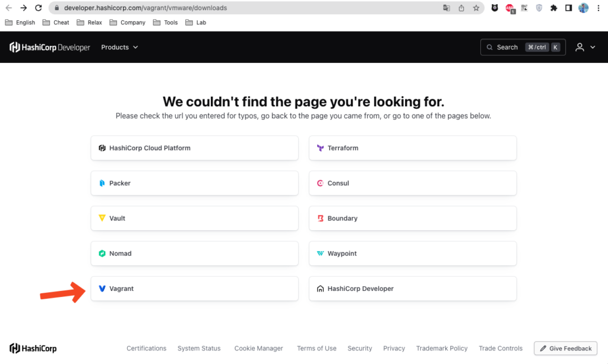The width and height of the screenshot is (608, 364).
Task: Click the Security footer link
Action: [x=360, y=348]
